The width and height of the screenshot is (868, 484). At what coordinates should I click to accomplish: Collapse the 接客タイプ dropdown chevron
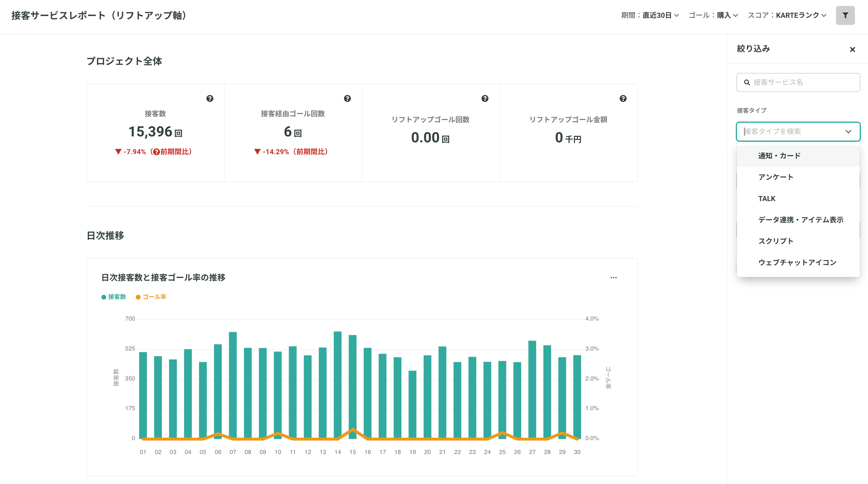click(848, 131)
